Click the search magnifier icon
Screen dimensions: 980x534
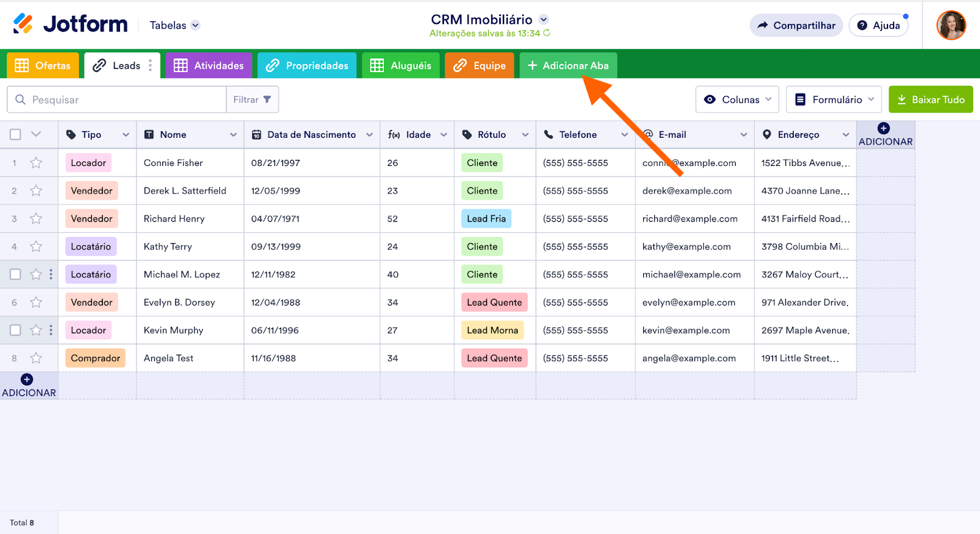click(x=21, y=100)
